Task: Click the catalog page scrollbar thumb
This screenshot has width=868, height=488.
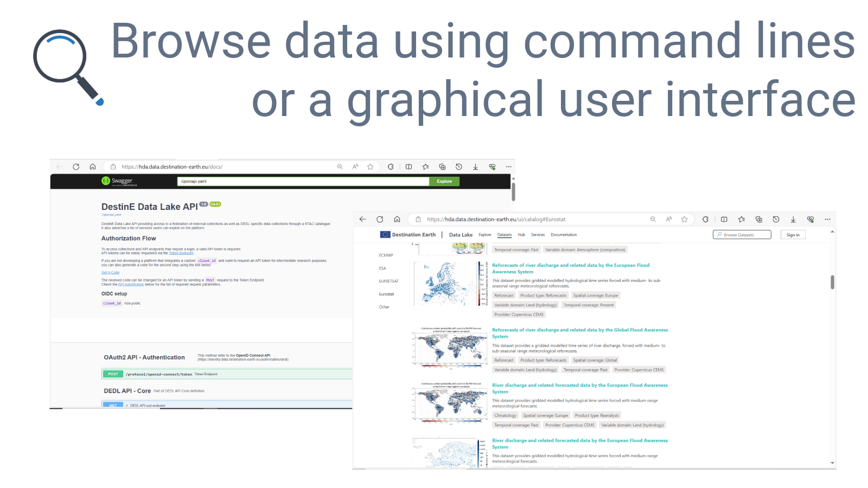Action: (x=832, y=282)
